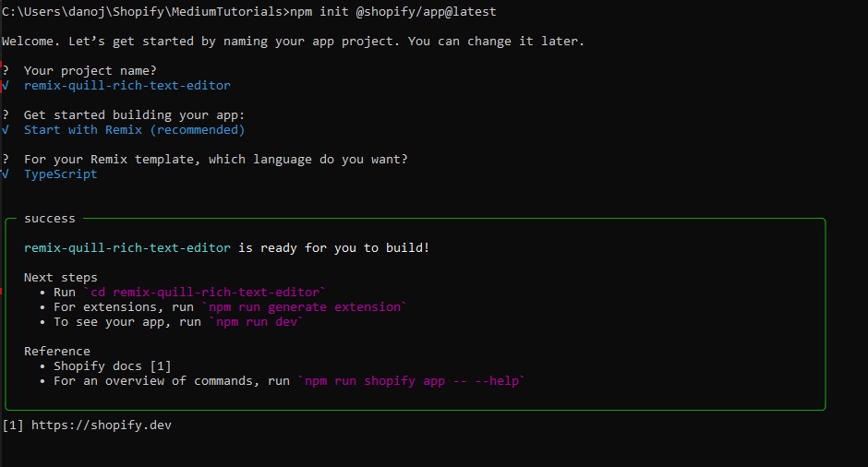Click the 'npm run shopify app -- --help' command
The width and height of the screenshot is (868, 467).
(x=412, y=380)
